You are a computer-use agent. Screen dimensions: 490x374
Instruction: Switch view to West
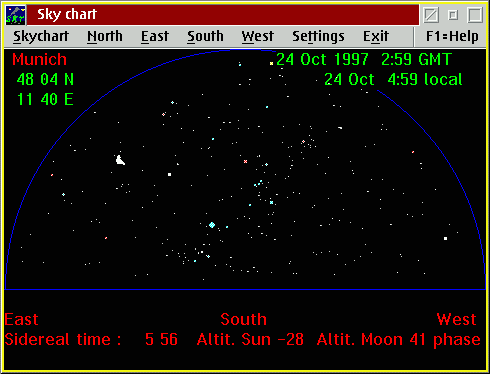(258, 36)
